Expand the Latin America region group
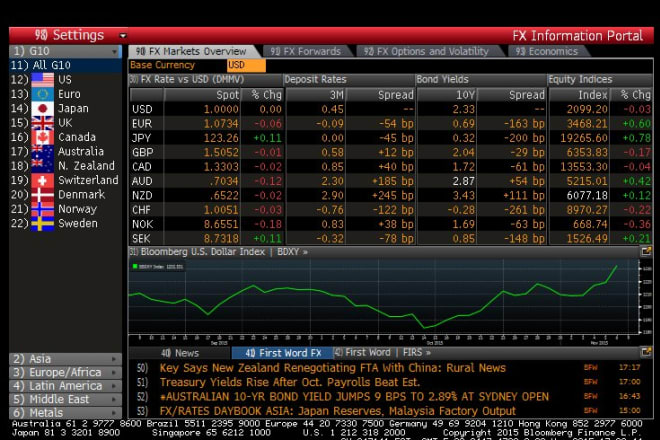 click(x=65, y=386)
